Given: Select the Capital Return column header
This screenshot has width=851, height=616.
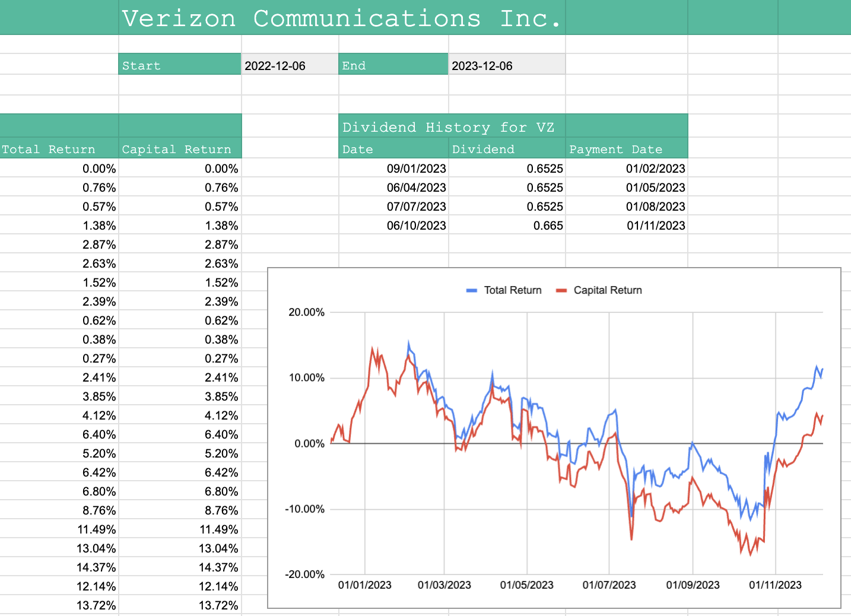Looking at the screenshot, I should click(x=179, y=150).
